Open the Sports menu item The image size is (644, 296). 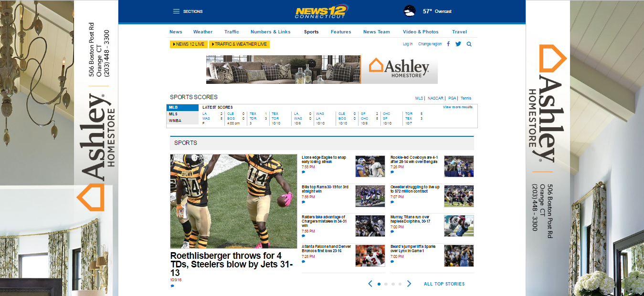[x=311, y=32]
